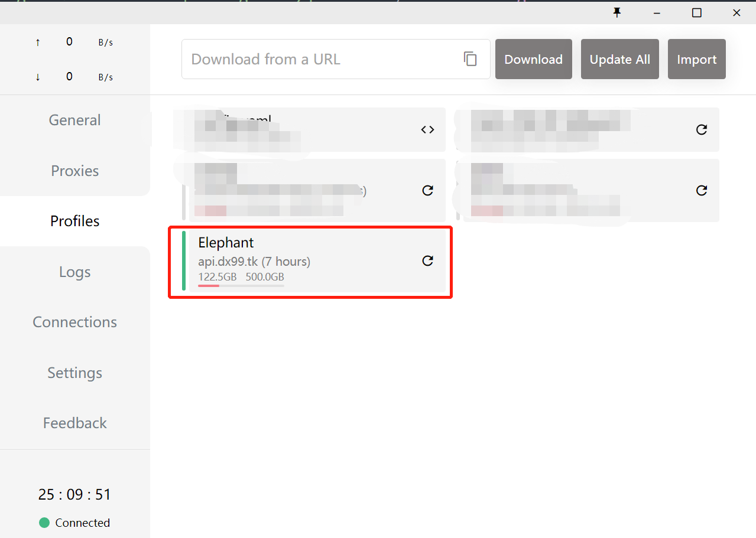
Task: Refresh the Elephant profile
Action: (x=427, y=261)
